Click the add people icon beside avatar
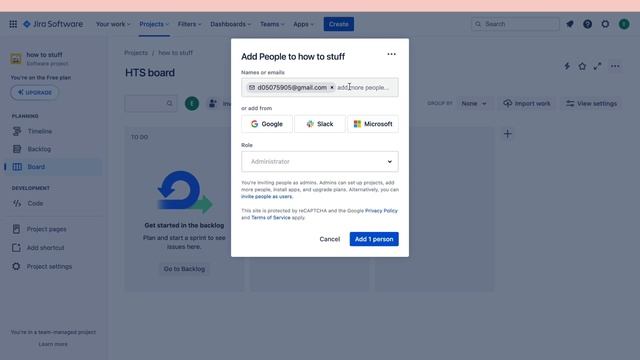The image size is (640, 360). coord(213,103)
